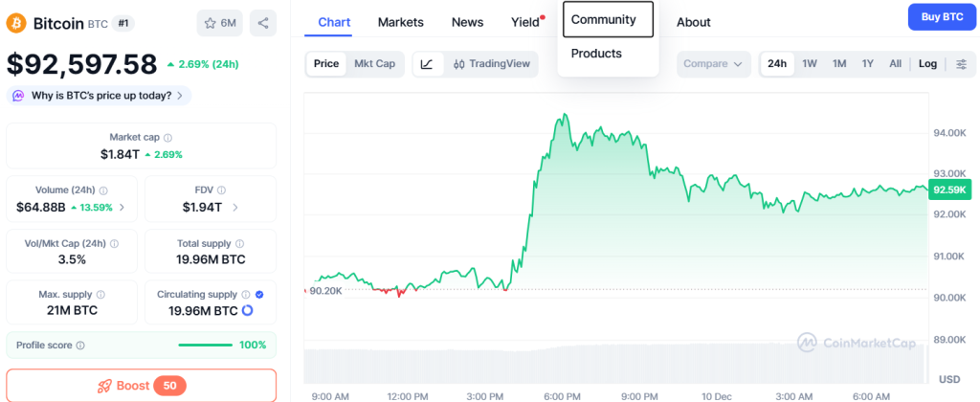This screenshot has width=980, height=402.
Task: Add Bitcoin to watchlist via star icon
Action: (x=219, y=23)
